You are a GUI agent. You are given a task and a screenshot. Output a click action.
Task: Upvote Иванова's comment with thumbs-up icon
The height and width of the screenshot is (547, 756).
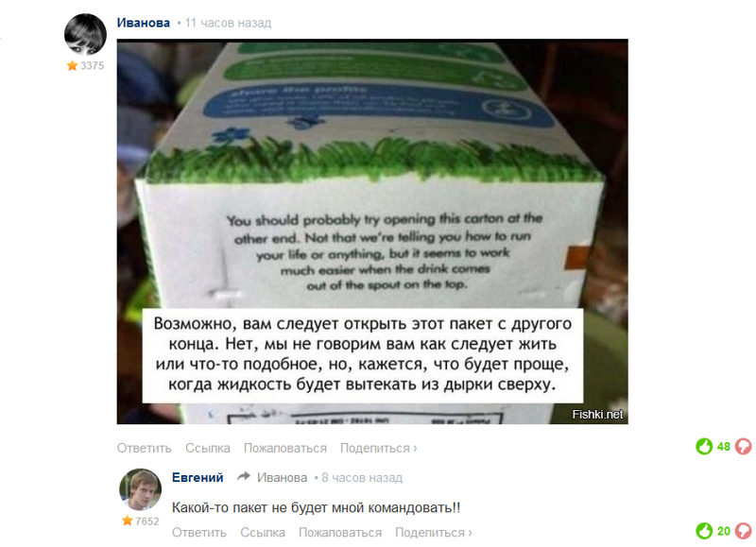pyautogui.click(x=704, y=446)
